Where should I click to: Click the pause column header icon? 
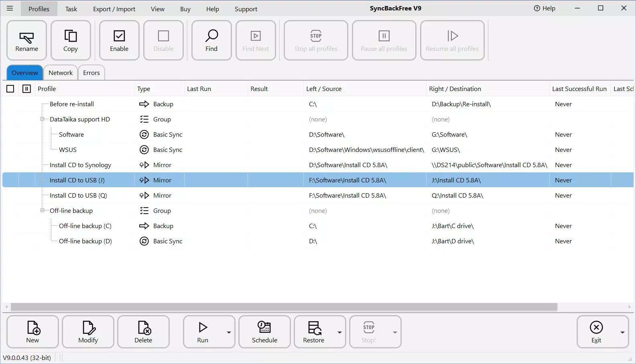pos(26,89)
